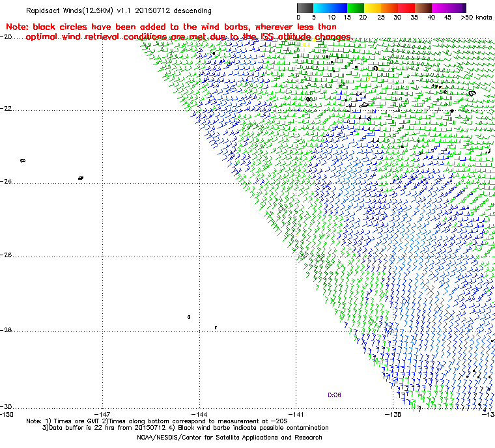
Task: Select the red 30-35 knots legend segment
Action: point(406,8)
